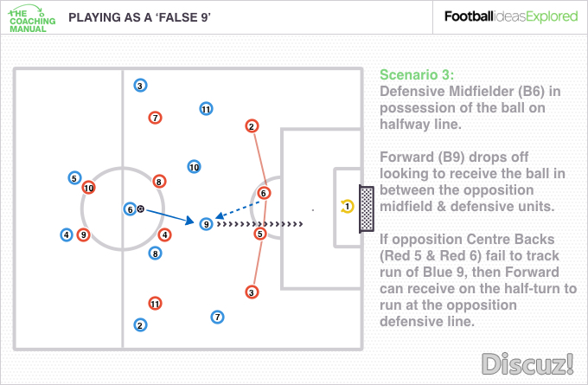Click the red 8 midfielder marker
Viewport: 588px width, 385px height.
pyautogui.click(x=159, y=182)
